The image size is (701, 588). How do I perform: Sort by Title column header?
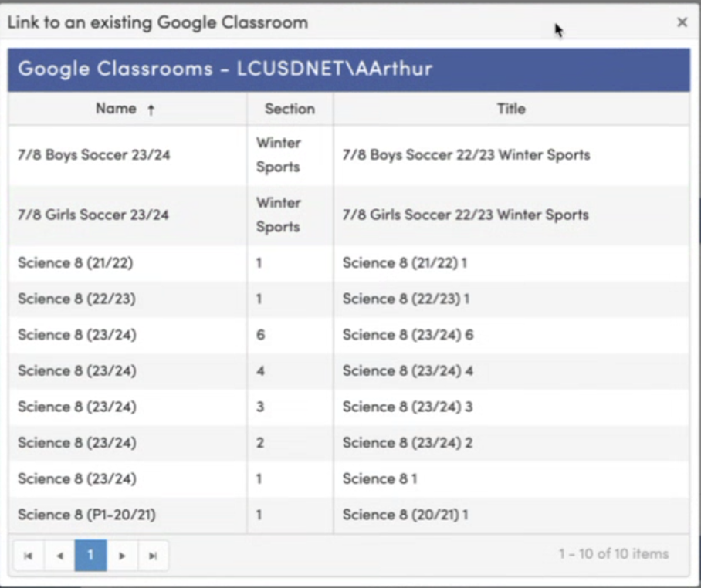click(x=511, y=109)
